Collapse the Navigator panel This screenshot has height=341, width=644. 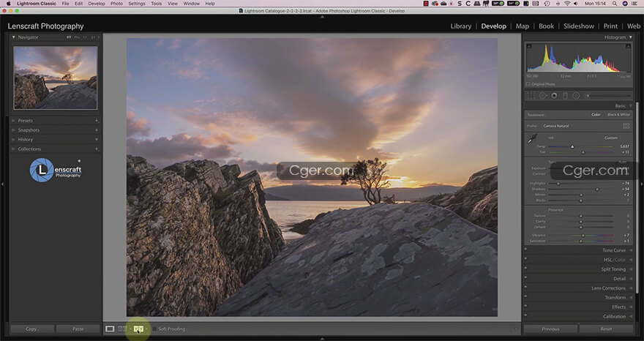tap(14, 37)
